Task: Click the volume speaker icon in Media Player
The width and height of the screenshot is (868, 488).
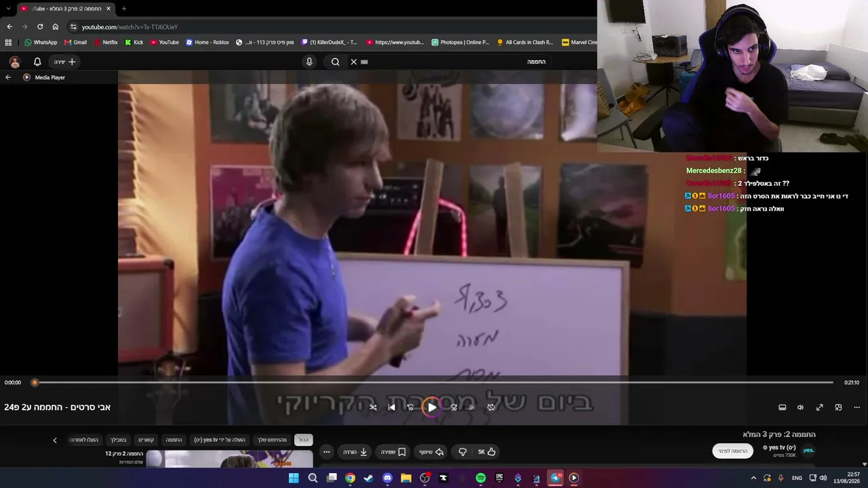Action: tap(800, 407)
